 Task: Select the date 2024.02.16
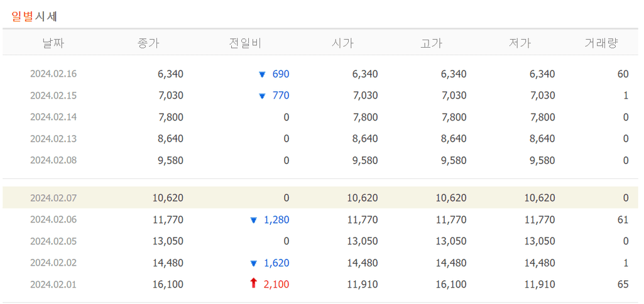53,74
